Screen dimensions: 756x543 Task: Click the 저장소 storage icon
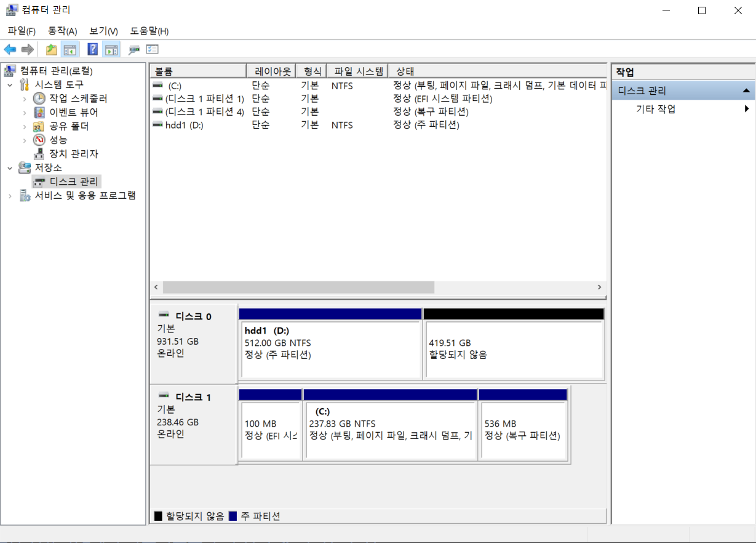[x=25, y=167]
